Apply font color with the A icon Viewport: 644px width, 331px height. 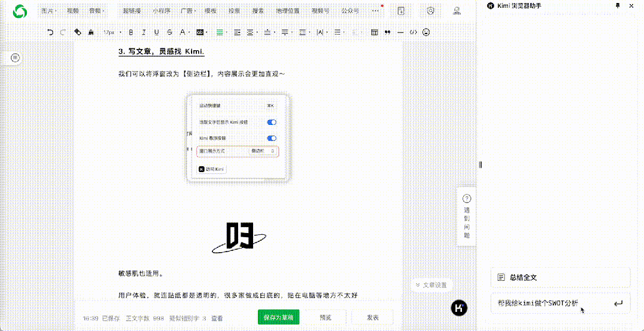point(183,32)
